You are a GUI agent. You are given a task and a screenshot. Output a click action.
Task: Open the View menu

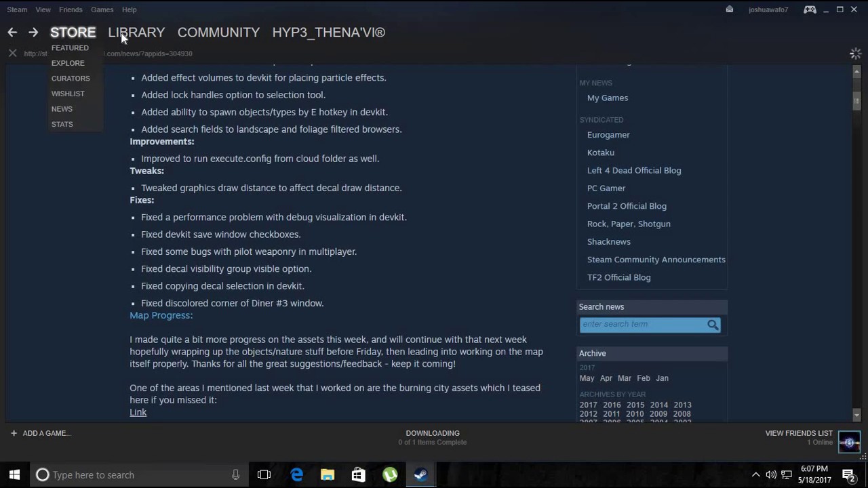pyautogui.click(x=43, y=9)
